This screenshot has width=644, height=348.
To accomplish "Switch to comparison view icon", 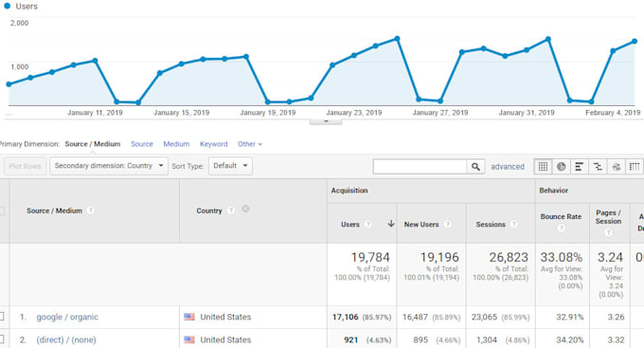I will coord(598,167).
